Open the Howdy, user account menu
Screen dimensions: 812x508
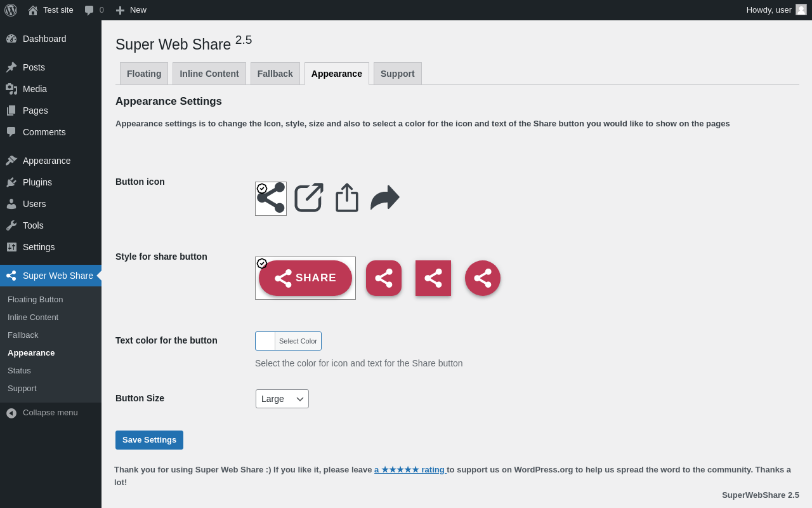(x=776, y=10)
